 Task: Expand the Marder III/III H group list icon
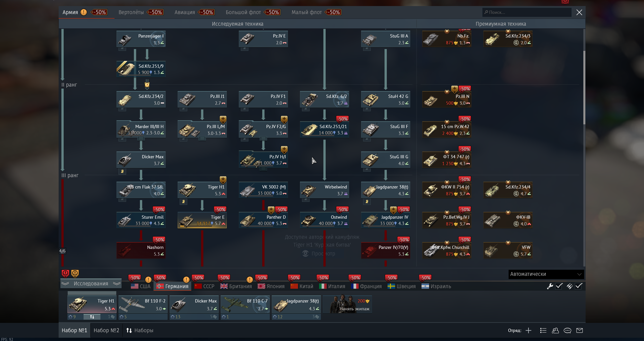click(141, 138)
